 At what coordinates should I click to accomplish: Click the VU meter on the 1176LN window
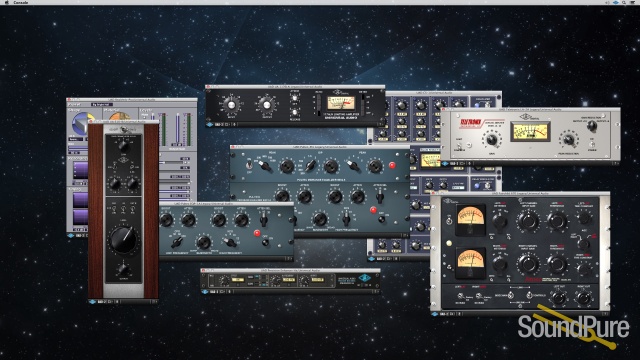[340, 103]
